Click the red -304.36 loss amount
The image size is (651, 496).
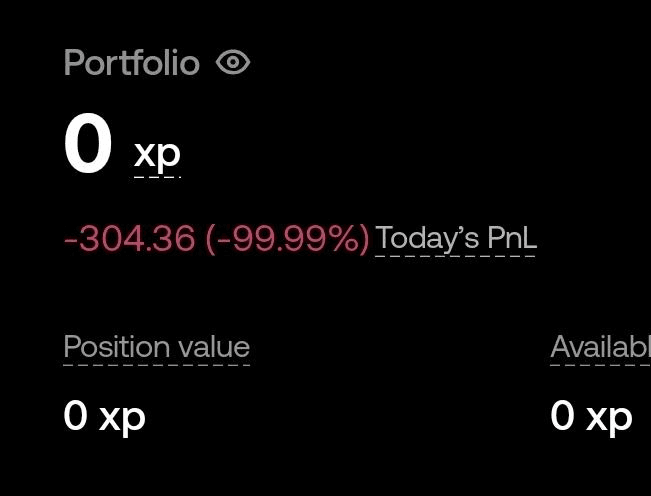[130, 239]
